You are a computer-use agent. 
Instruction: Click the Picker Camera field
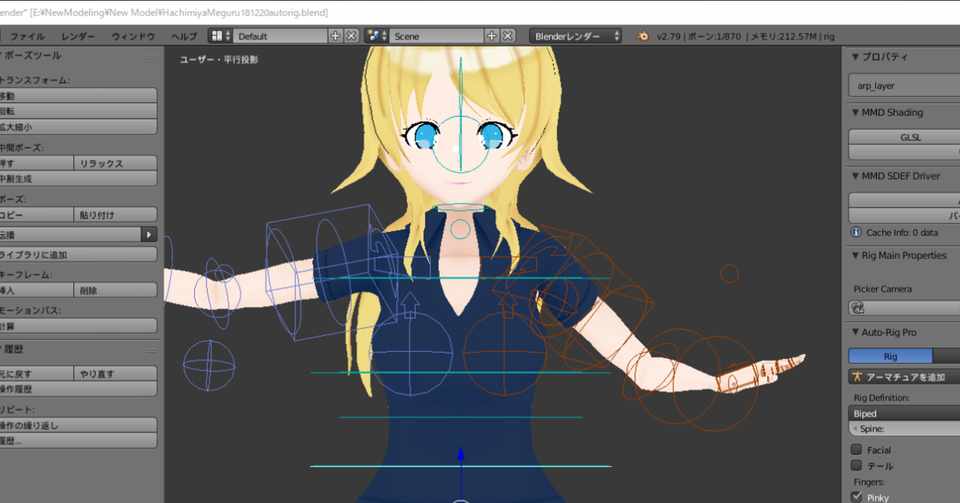coord(904,308)
